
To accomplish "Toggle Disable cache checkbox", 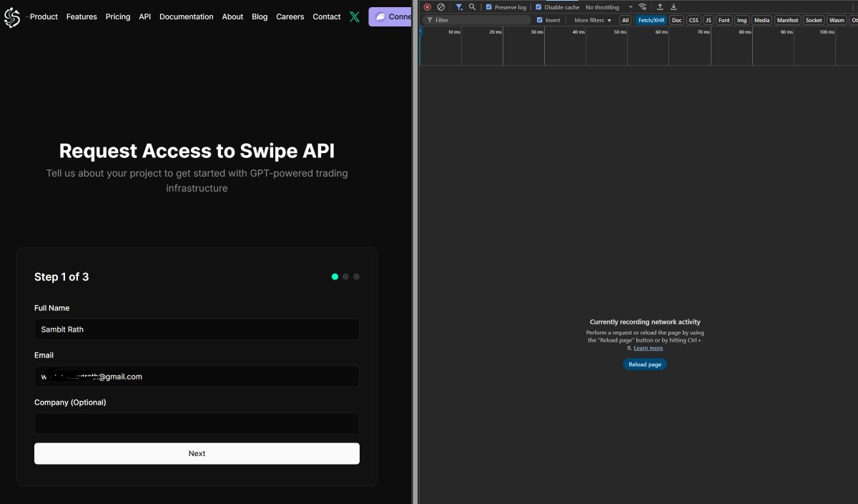I will point(539,7).
